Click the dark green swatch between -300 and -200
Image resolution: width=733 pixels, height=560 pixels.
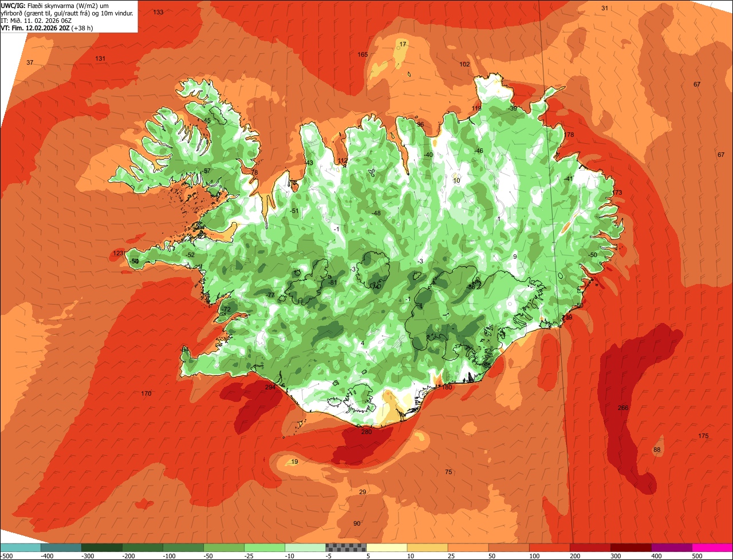102,548
